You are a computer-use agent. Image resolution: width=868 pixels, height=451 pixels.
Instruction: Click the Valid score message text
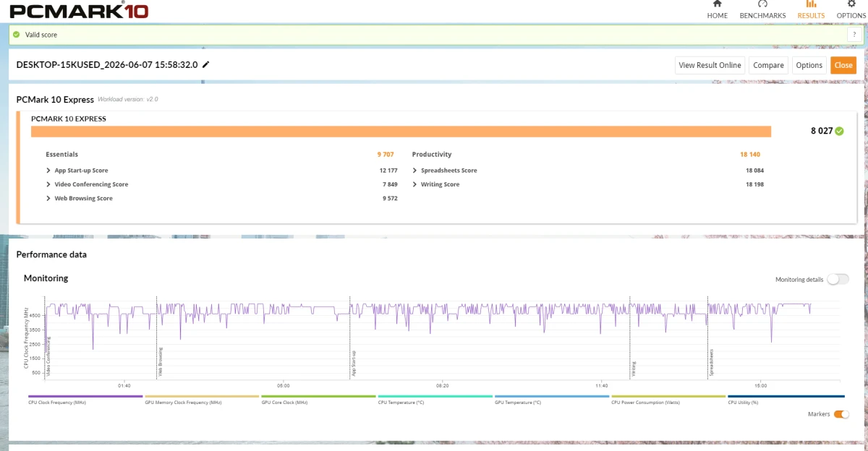point(41,35)
